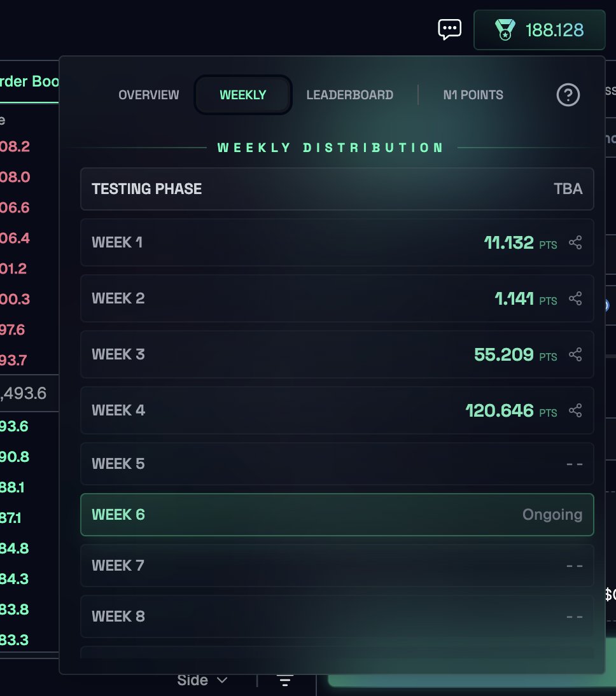The image size is (616, 696).
Task: Open the chat bubble icon
Action: pyautogui.click(x=449, y=30)
